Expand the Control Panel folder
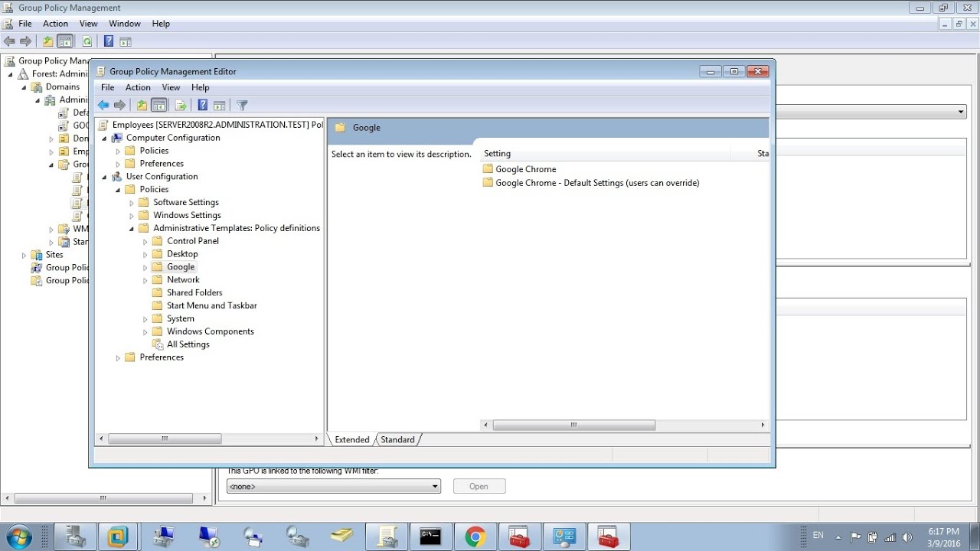Image resolution: width=980 pixels, height=551 pixels. coord(145,242)
